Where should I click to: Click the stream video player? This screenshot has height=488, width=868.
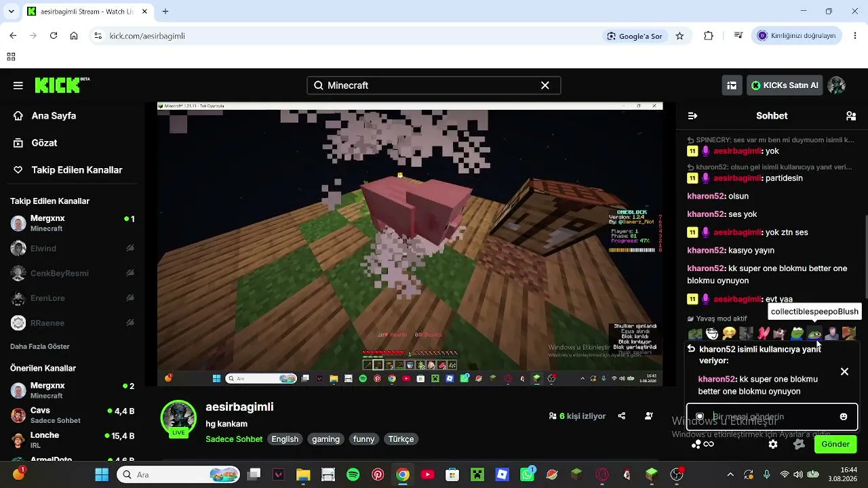410,244
